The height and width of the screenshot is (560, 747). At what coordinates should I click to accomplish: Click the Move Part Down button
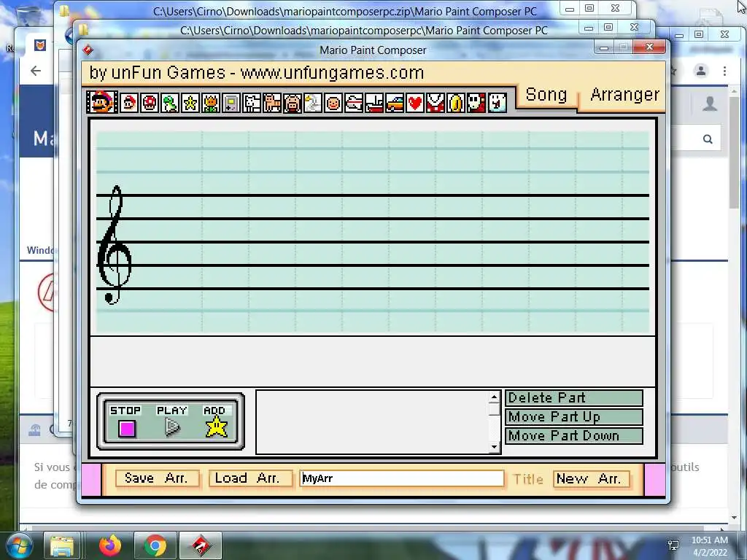574,436
